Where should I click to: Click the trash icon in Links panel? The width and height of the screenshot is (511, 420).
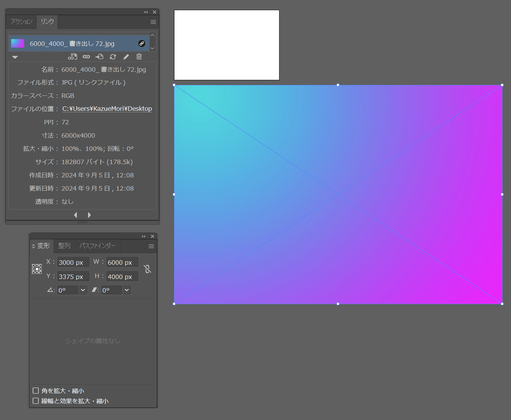(x=139, y=57)
